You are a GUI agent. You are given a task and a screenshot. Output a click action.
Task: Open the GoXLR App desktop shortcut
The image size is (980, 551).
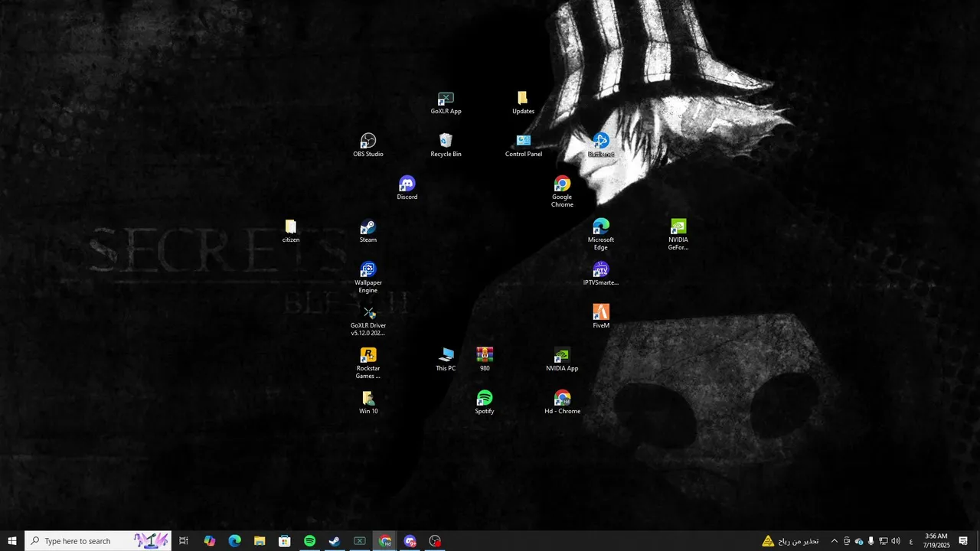pyautogui.click(x=446, y=103)
